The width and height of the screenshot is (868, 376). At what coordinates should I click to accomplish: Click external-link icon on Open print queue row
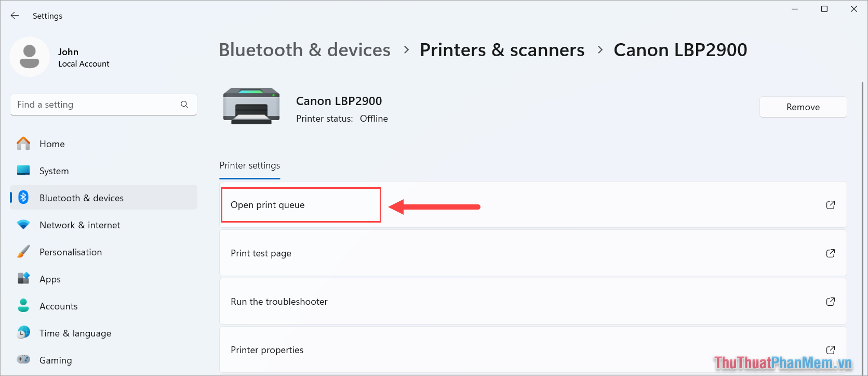831,205
